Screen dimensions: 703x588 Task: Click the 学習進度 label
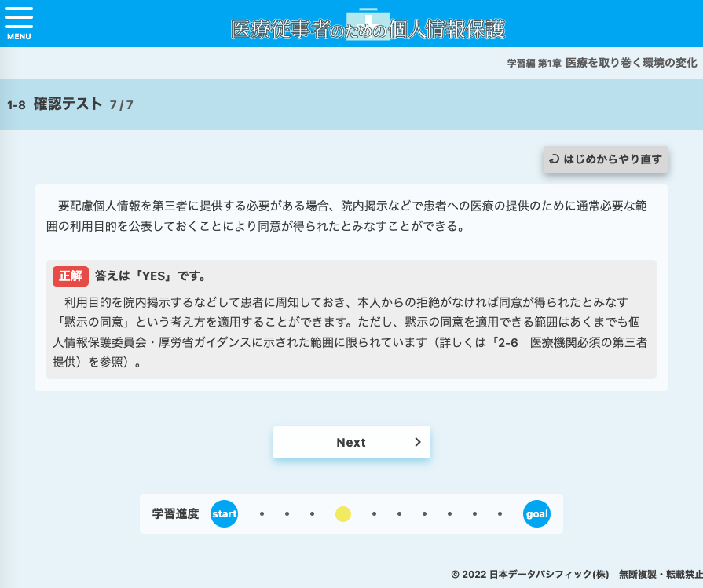(x=175, y=513)
